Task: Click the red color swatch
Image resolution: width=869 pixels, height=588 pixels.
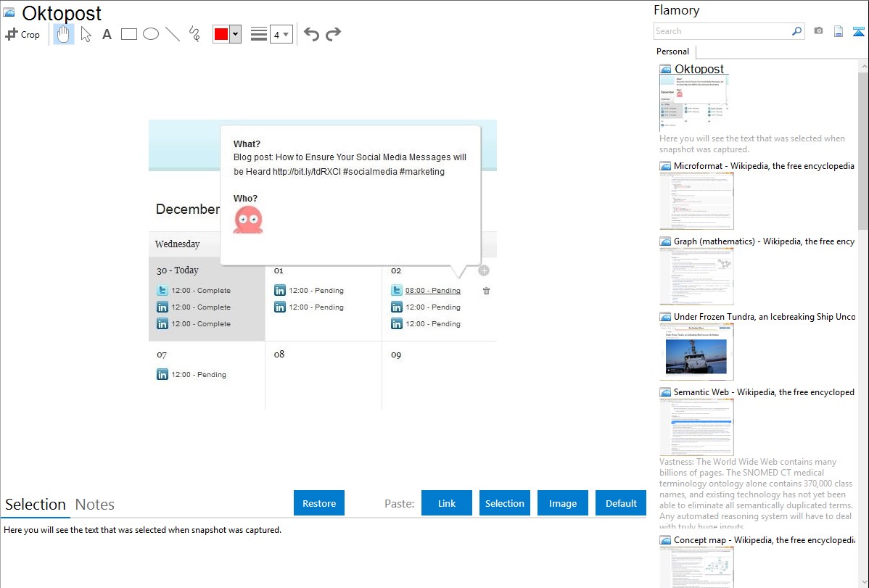Action: (x=221, y=34)
